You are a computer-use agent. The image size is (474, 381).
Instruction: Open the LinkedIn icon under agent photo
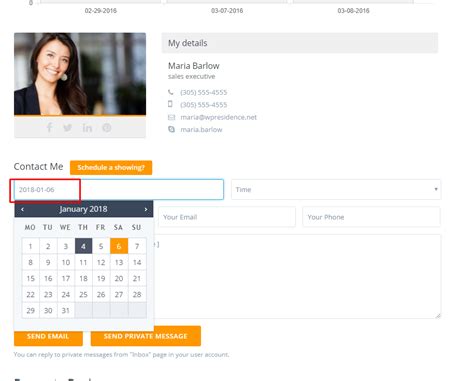[x=87, y=128]
